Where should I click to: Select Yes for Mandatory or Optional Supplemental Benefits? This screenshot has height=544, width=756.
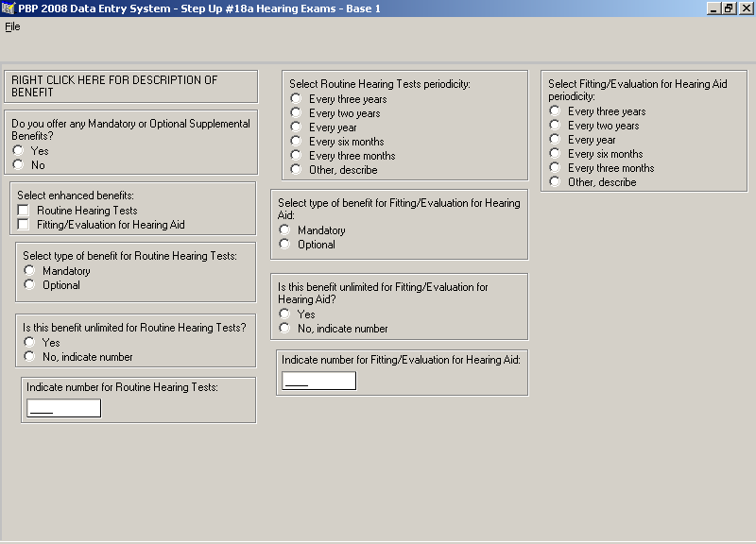click(x=18, y=150)
